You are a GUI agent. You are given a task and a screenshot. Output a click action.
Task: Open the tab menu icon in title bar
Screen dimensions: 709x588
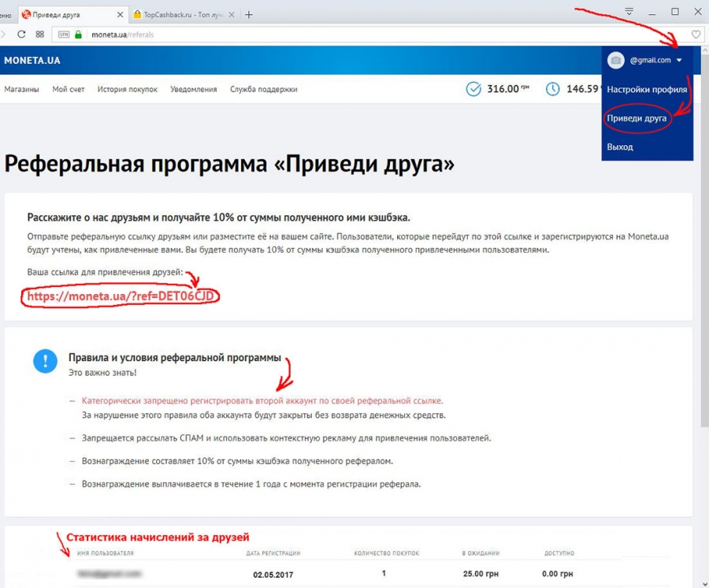[x=629, y=12]
